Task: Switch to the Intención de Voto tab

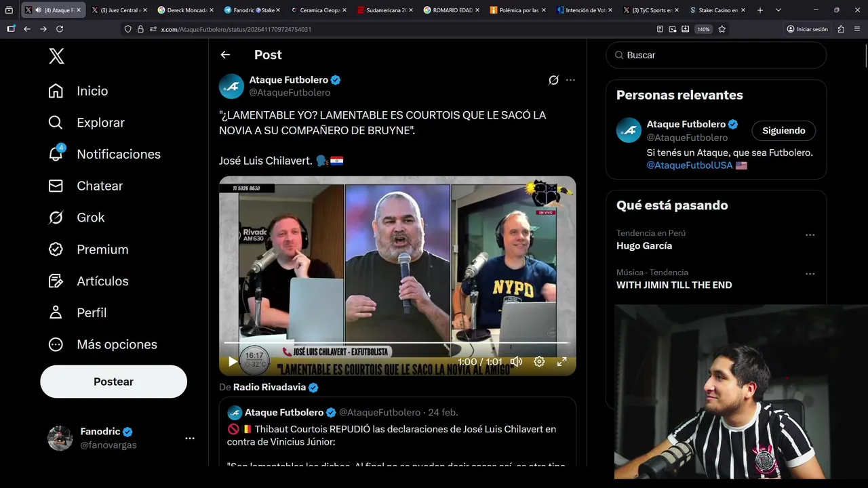Action: click(583, 10)
